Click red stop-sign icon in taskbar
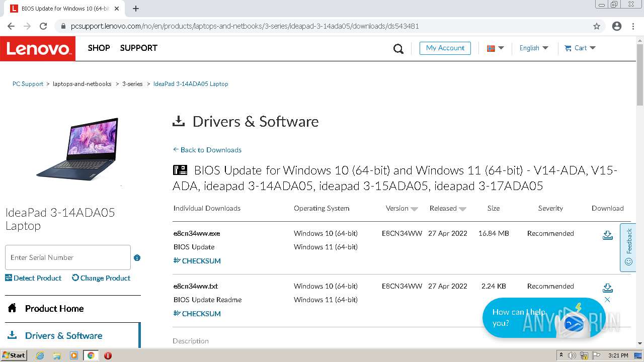 click(x=108, y=355)
